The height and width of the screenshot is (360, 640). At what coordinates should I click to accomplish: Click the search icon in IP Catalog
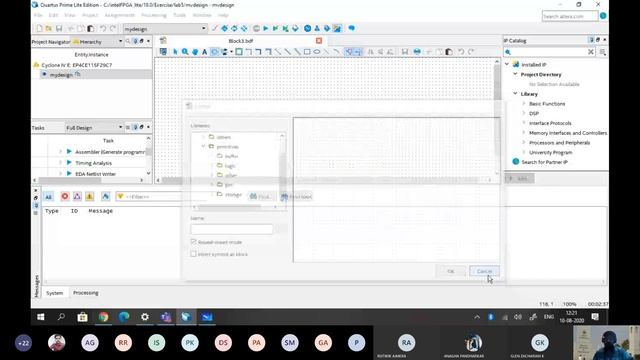pos(508,52)
